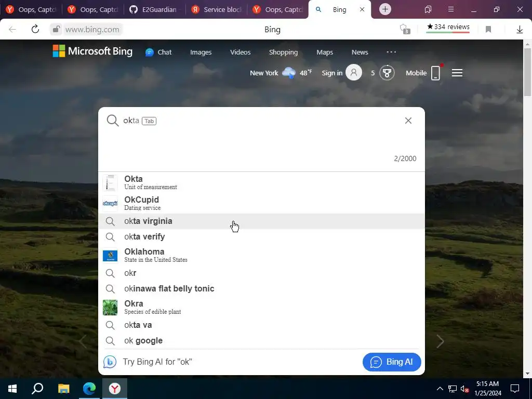532x399 pixels.
Task: Click the www.bing.com address field
Action: [92, 30]
